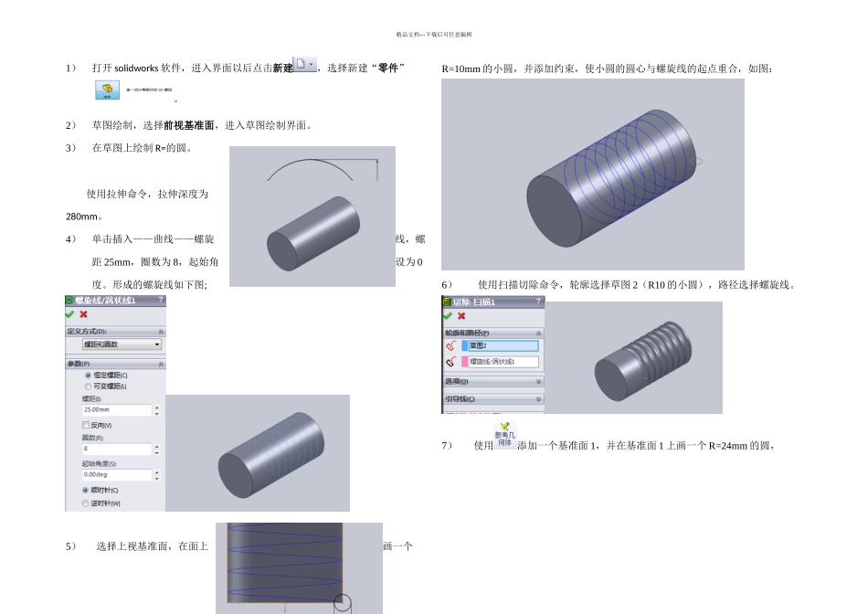Viewport: 868px width, 614px height.
Task: Click the small circle at helix start in top-view sketch
Action: tap(342, 603)
